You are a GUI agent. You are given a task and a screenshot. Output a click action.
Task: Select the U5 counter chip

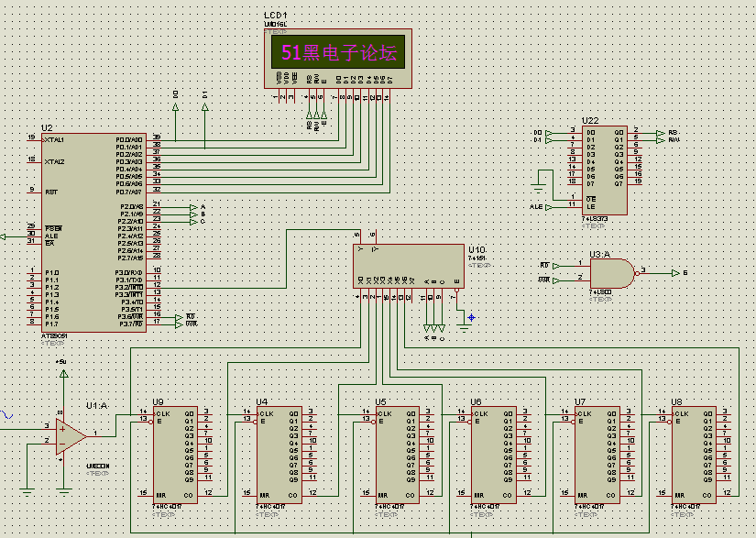coord(398,455)
